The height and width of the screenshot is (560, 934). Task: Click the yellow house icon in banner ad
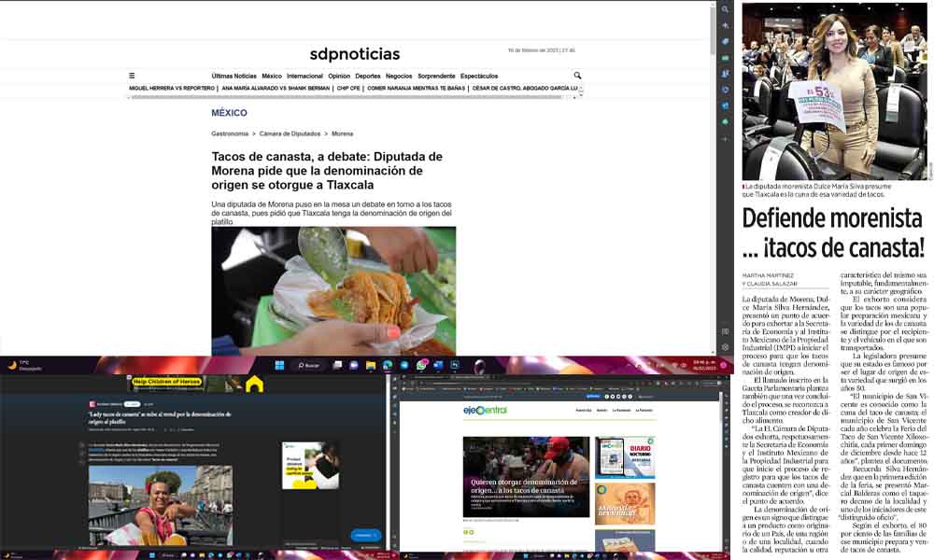point(254,384)
